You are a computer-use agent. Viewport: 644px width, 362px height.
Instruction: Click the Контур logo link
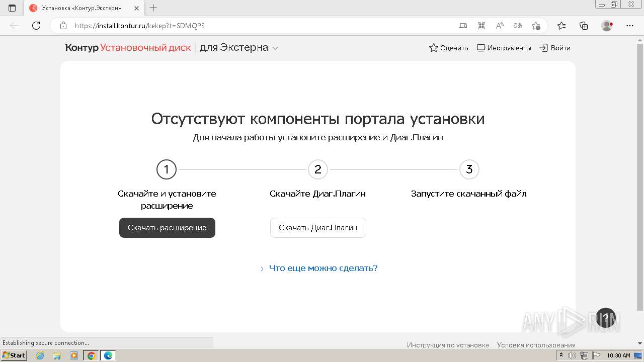pos(82,48)
